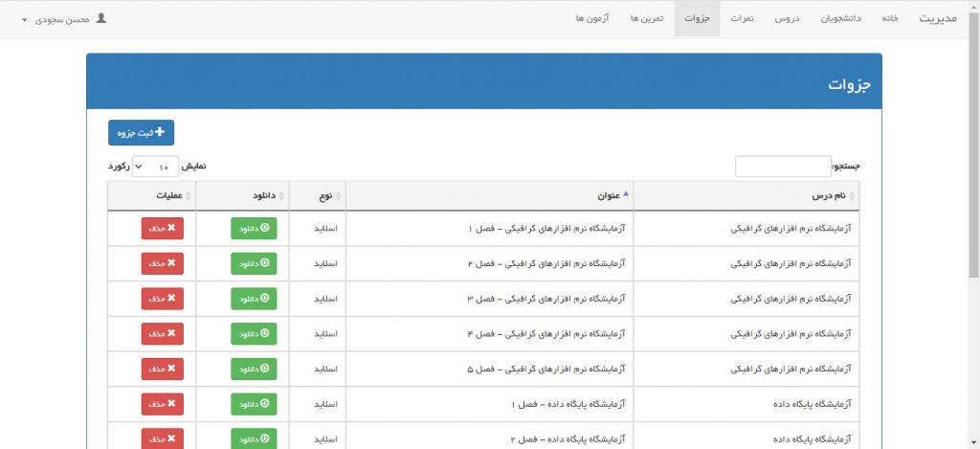The height and width of the screenshot is (449, 980).
Task: Delete گرافیکی فصل ۱ record
Action: [x=163, y=228]
